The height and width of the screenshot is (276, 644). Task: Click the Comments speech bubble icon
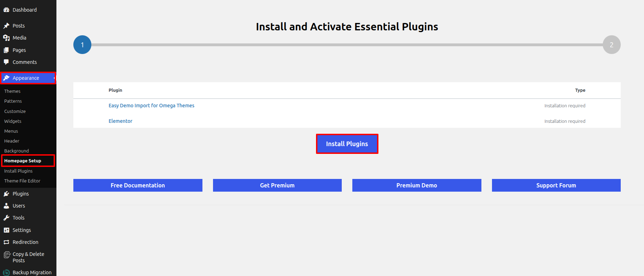click(x=6, y=62)
